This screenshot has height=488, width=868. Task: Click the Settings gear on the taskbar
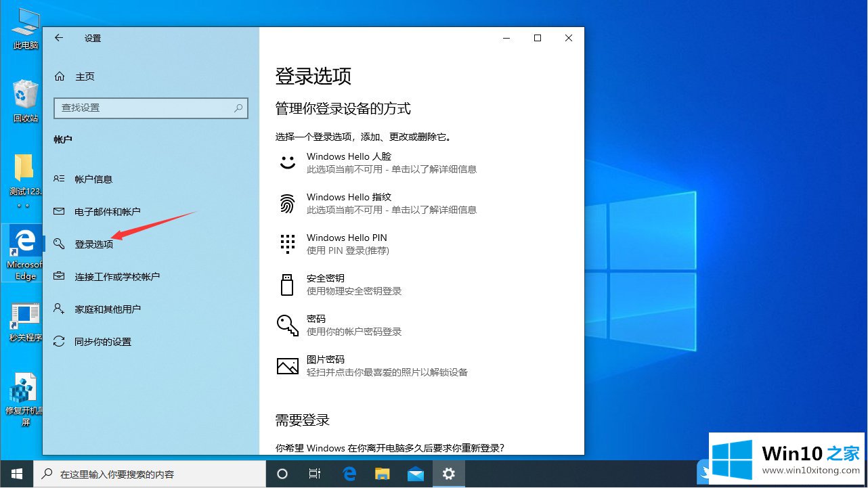pyautogui.click(x=449, y=474)
